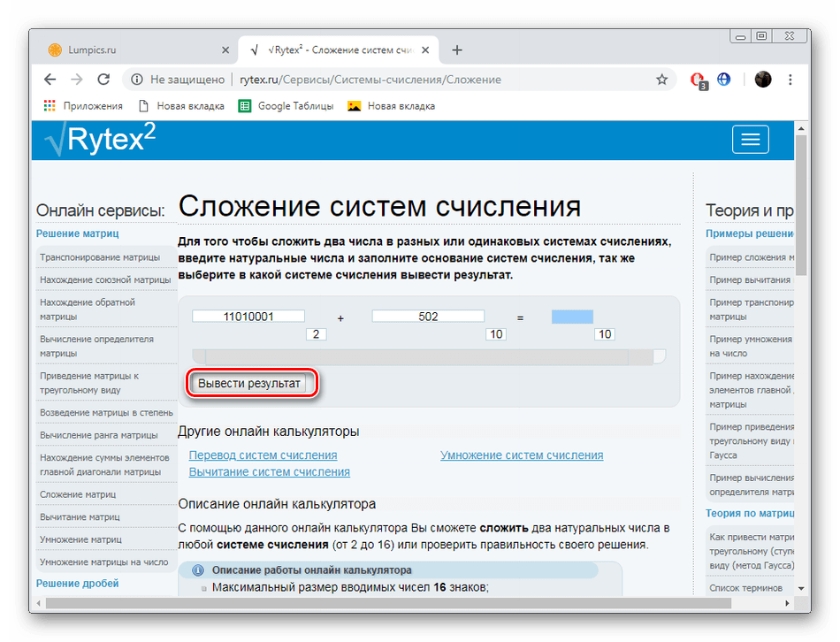Open the browser profile avatar

pyautogui.click(x=762, y=79)
